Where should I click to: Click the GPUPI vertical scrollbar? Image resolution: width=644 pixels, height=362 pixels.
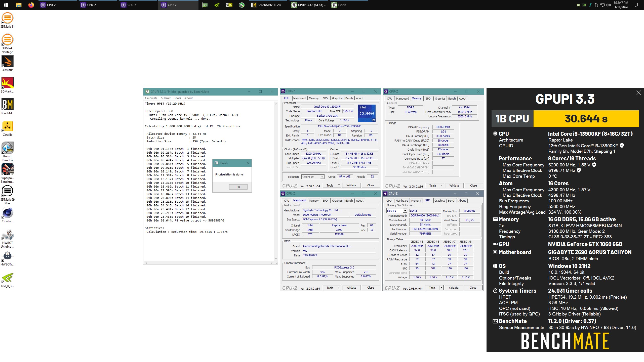tap(276, 181)
